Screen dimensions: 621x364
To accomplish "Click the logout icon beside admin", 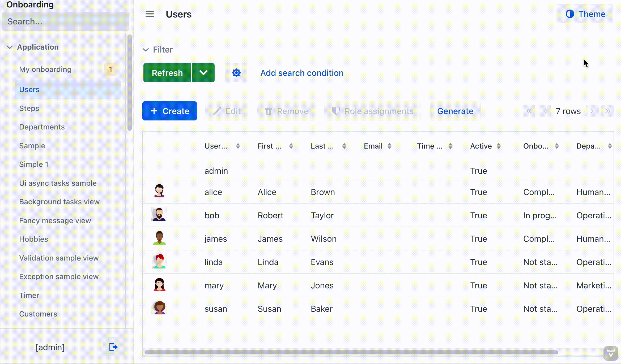I will 113,347.
